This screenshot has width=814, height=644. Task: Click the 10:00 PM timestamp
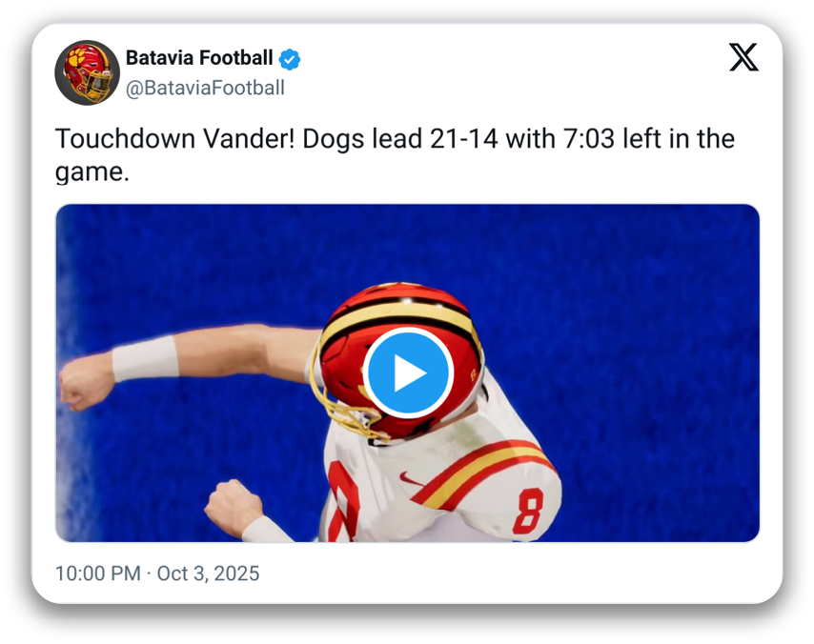click(x=96, y=574)
